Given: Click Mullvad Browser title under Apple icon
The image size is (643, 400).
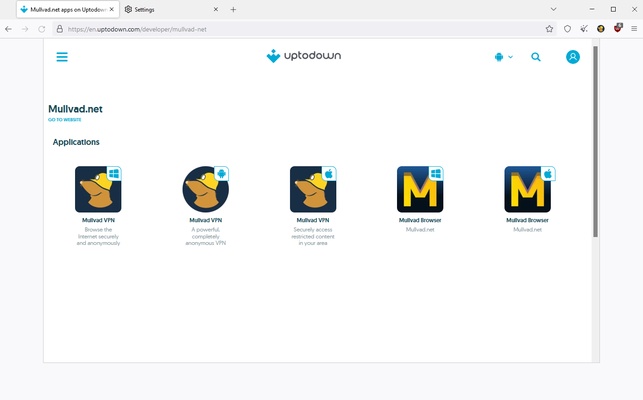Looking at the screenshot, I should coord(527,220).
